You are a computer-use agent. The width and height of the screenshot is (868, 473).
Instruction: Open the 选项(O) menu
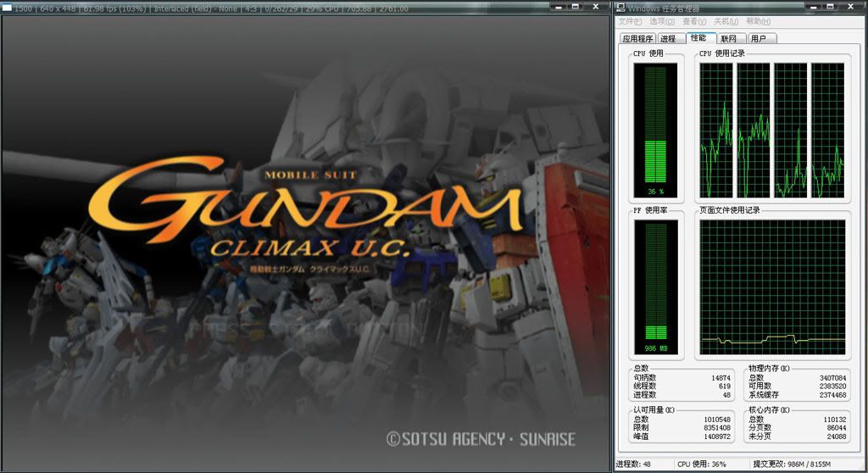pyautogui.click(x=662, y=21)
